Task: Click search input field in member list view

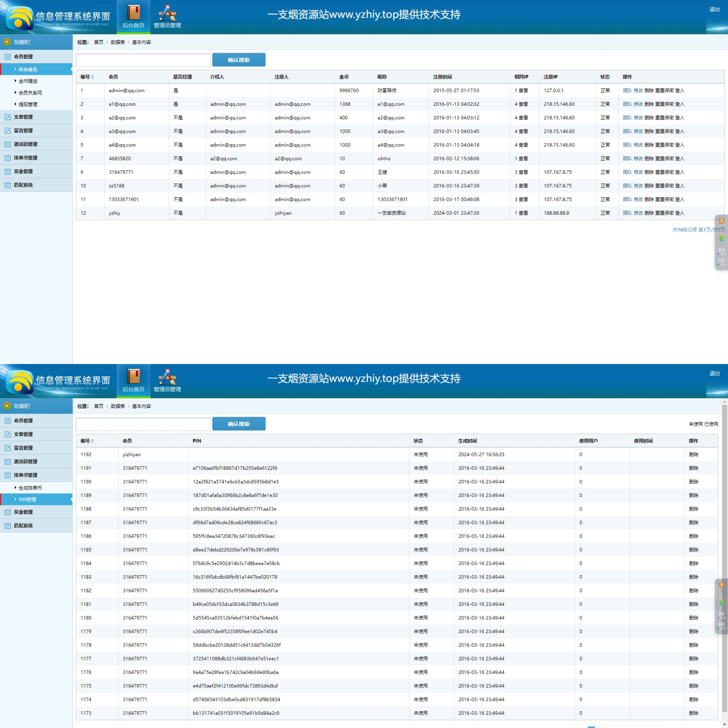Action: [x=143, y=60]
